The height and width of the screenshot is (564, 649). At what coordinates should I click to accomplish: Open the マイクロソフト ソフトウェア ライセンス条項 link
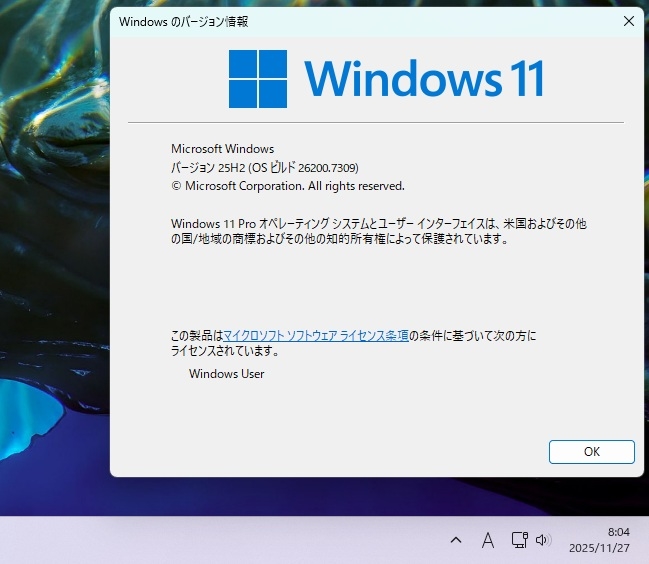(x=316, y=335)
